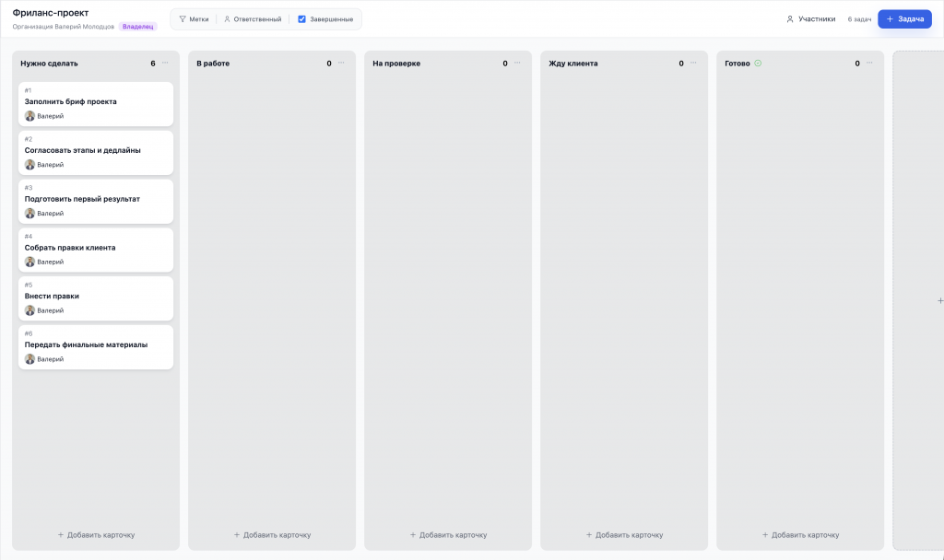This screenshot has height=560, width=944.
Task: Click the В работе column title
Action: coord(213,64)
